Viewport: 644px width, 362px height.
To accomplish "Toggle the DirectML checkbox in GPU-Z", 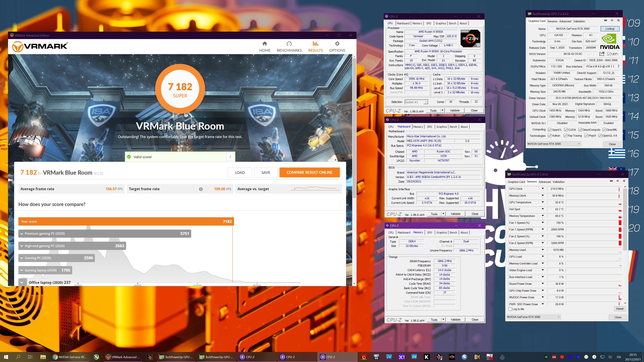I will (604, 130).
